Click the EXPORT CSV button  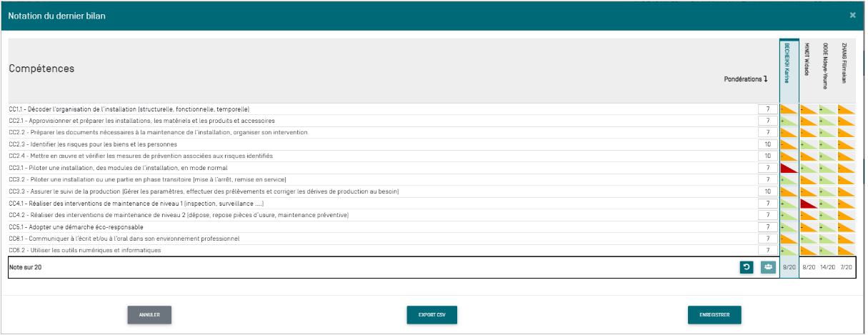tap(431, 314)
